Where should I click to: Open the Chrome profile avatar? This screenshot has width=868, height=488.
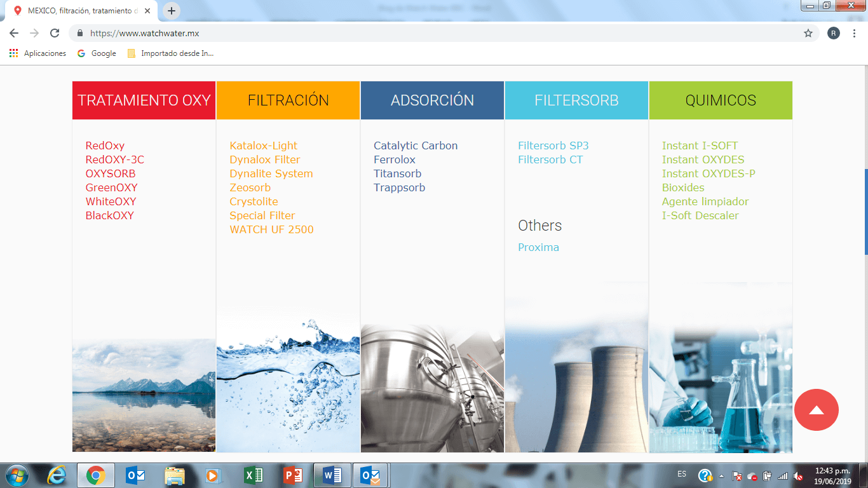point(833,33)
